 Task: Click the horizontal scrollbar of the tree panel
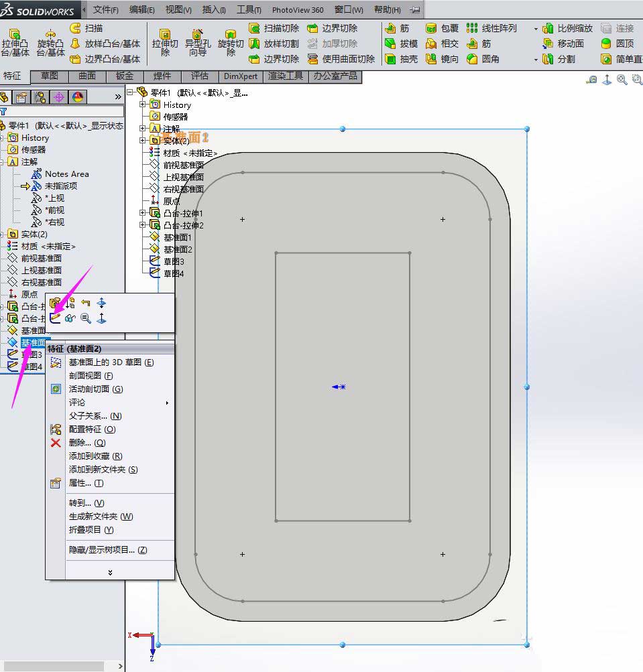pyautogui.click(x=54, y=667)
